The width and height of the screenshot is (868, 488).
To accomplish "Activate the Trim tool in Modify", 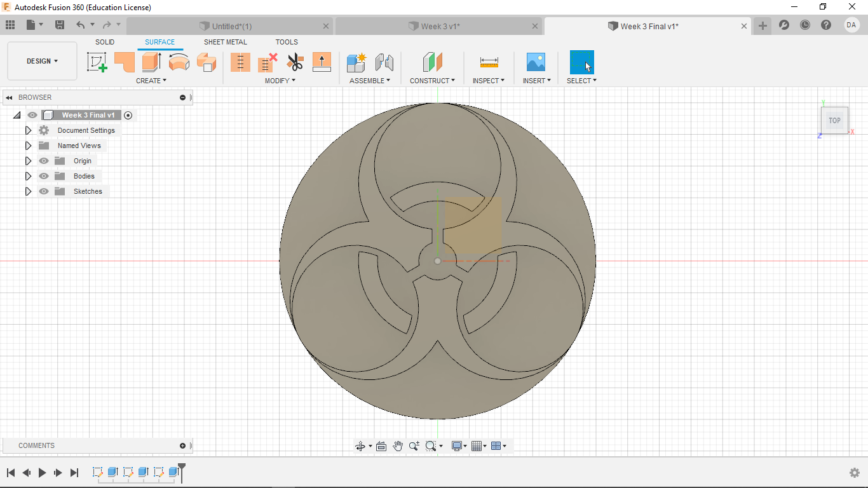I will pos(240,62).
